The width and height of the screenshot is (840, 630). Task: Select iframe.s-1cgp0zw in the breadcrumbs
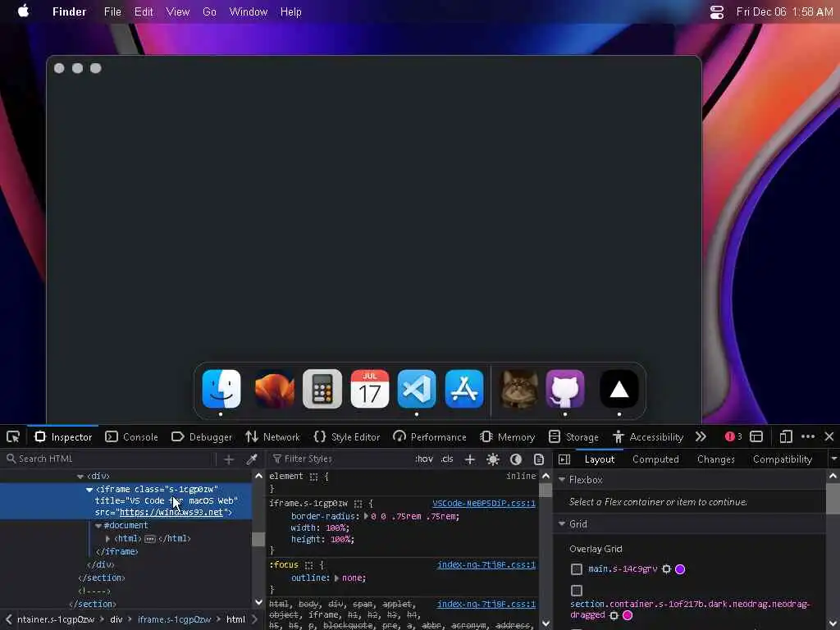[174, 619]
